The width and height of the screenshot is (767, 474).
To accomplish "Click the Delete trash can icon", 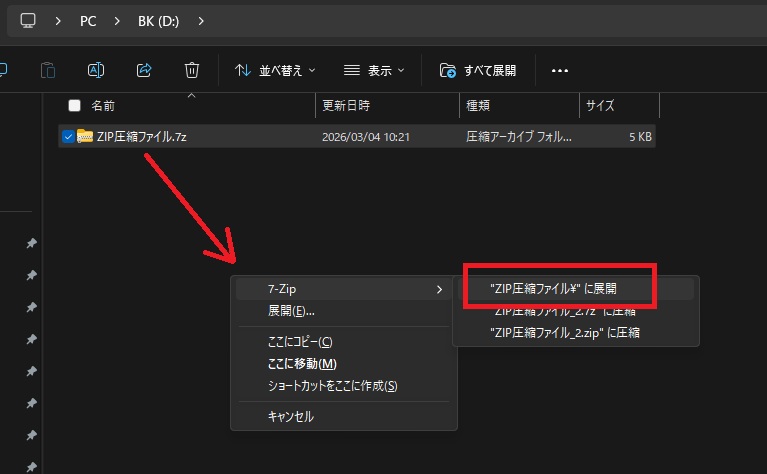I will coord(191,70).
